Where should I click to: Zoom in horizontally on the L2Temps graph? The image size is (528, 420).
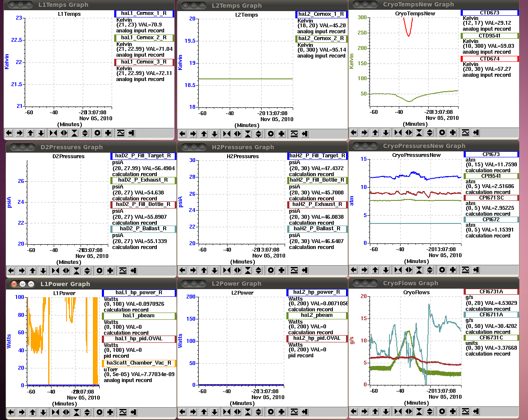[x=227, y=134]
